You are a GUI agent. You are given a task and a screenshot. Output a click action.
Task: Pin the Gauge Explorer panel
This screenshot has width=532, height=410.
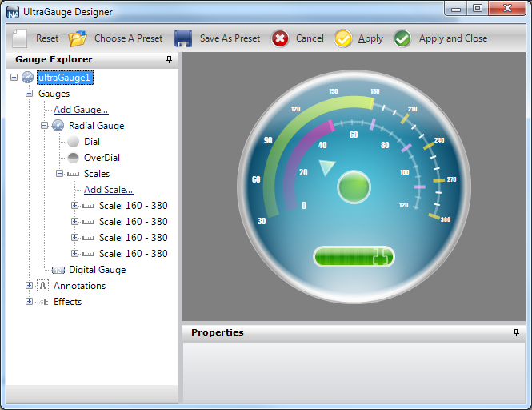pyautogui.click(x=169, y=60)
